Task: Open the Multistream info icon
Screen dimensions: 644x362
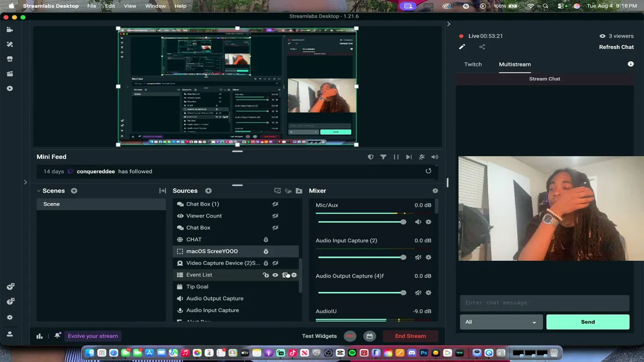Action: pos(630,64)
